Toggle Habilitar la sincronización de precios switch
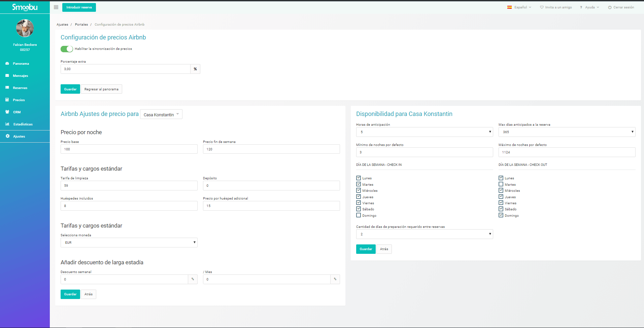Viewport: 644px width, 328px height. 67,49
